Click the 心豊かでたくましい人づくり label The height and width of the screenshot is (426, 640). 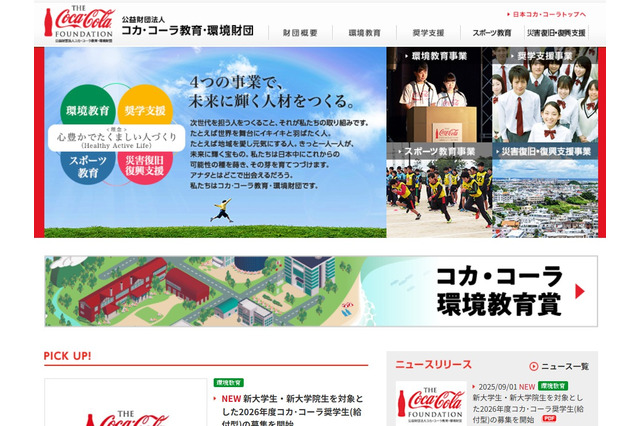click(x=117, y=138)
